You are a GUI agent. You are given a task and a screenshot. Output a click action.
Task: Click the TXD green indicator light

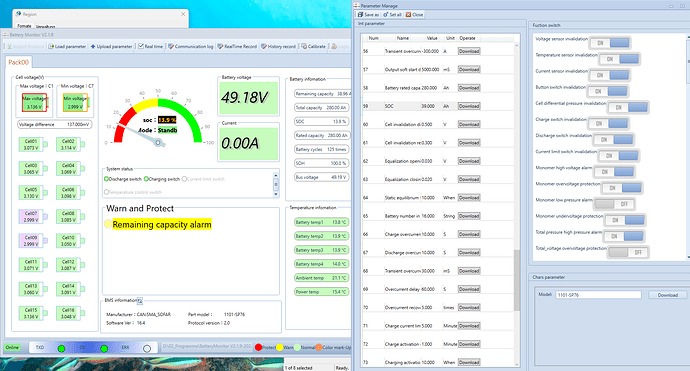[x=62, y=349]
